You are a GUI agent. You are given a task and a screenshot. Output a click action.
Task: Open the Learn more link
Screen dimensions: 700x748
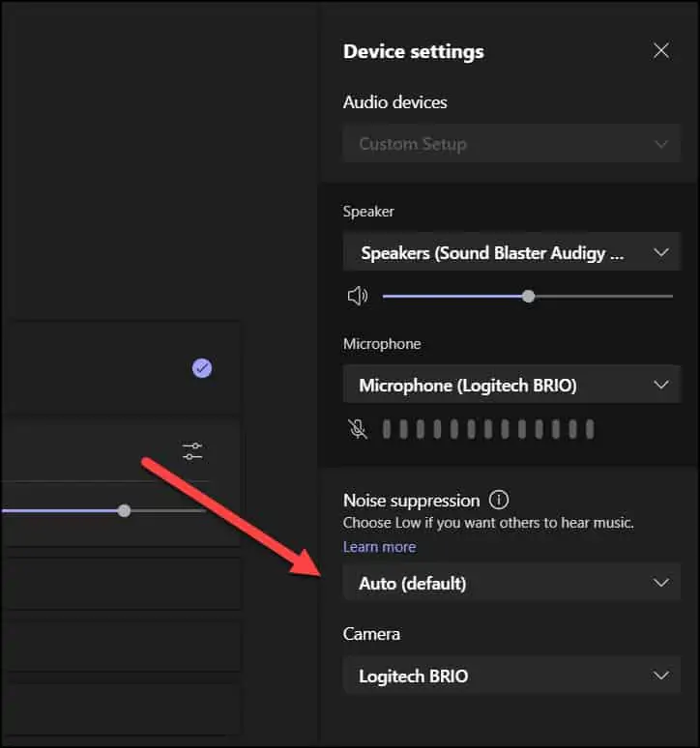point(379,547)
